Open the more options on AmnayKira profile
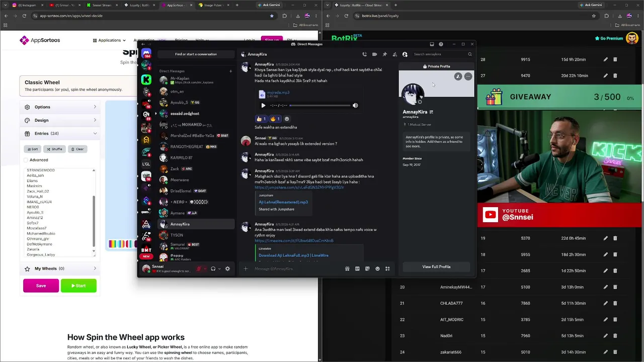This screenshot has width=644, height=362. pyautogui.click(x=468, y=76)
